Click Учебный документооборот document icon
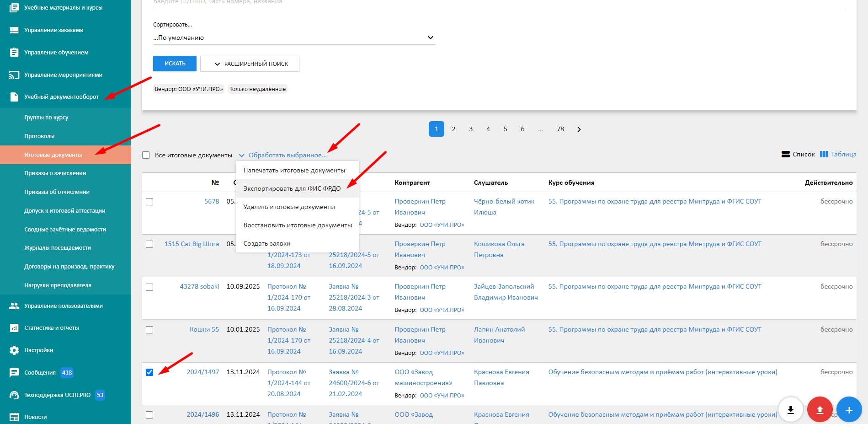The width and height of the screenshot is (868, 424). [14, 97]
